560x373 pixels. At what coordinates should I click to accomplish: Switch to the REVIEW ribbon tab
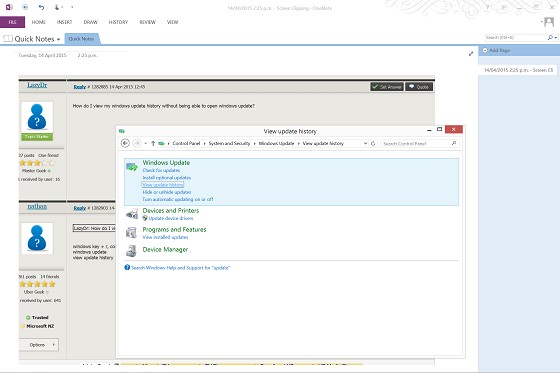tap(148, 22)
